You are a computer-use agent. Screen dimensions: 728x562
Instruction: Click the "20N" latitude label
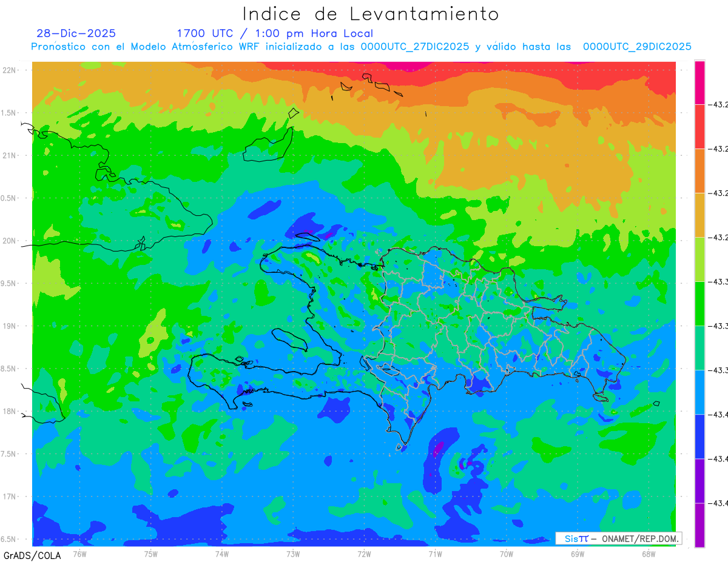pyautogui.click(x=10, y=241)
